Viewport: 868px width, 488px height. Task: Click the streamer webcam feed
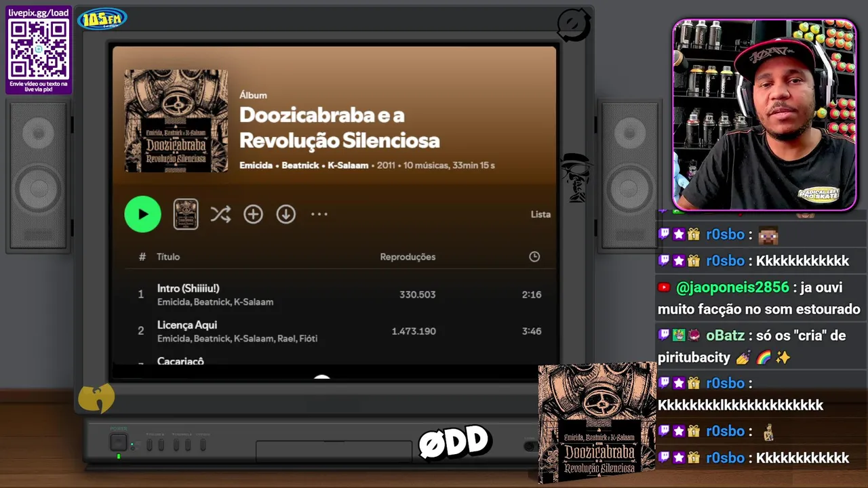pos(765,115)
